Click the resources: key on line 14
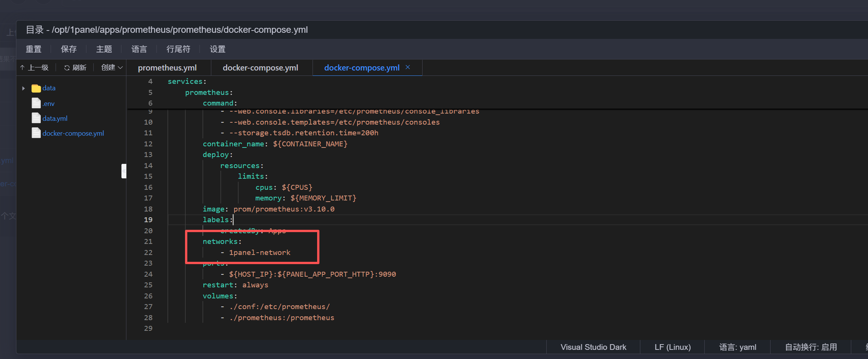Screen dimensions: 868x359 click(x=241, y=166)
